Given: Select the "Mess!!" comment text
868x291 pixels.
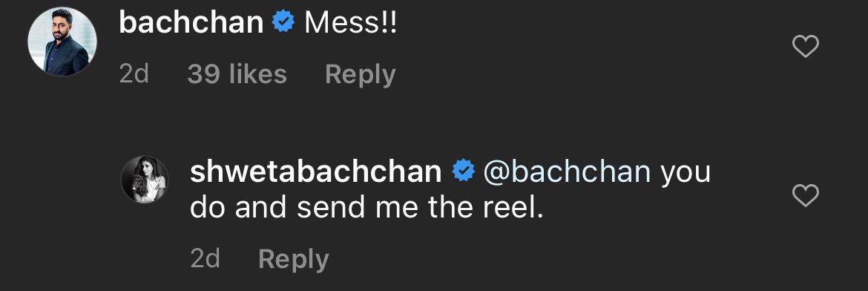Looking at the screenshot, I should 350,23.
